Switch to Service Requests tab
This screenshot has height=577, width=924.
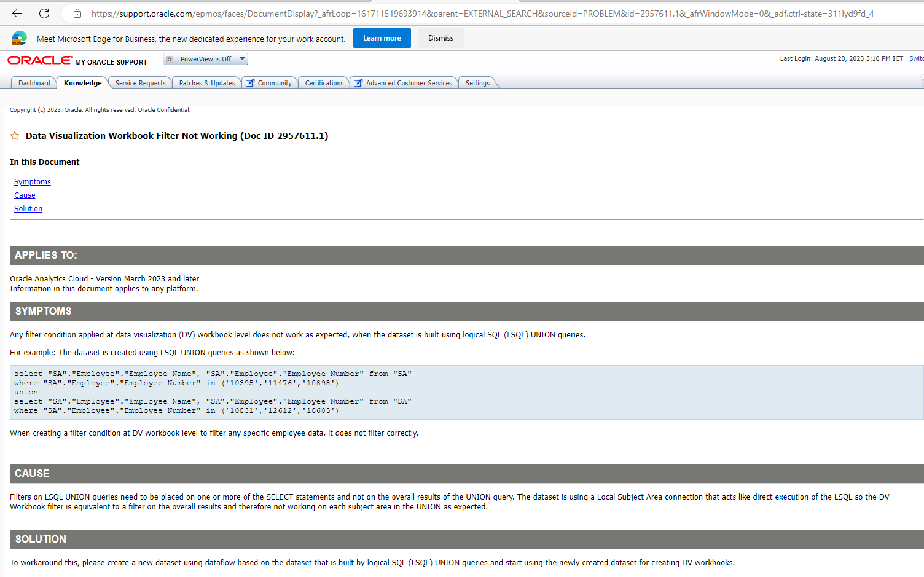141,83
